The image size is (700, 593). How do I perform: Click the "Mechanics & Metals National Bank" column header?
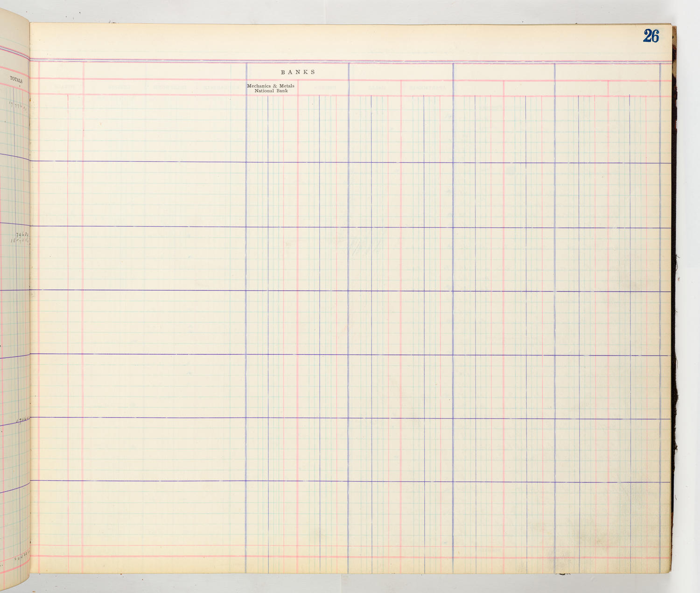coord(271,88)
